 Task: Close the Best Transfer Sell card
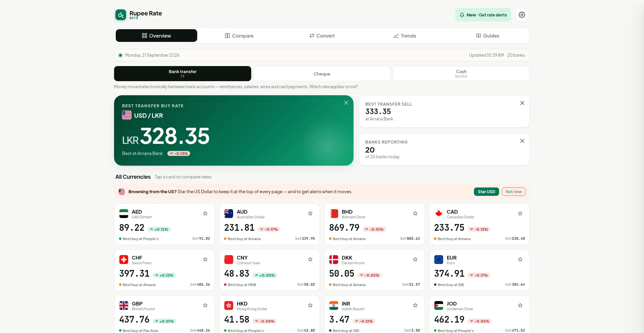coord(522,103)
